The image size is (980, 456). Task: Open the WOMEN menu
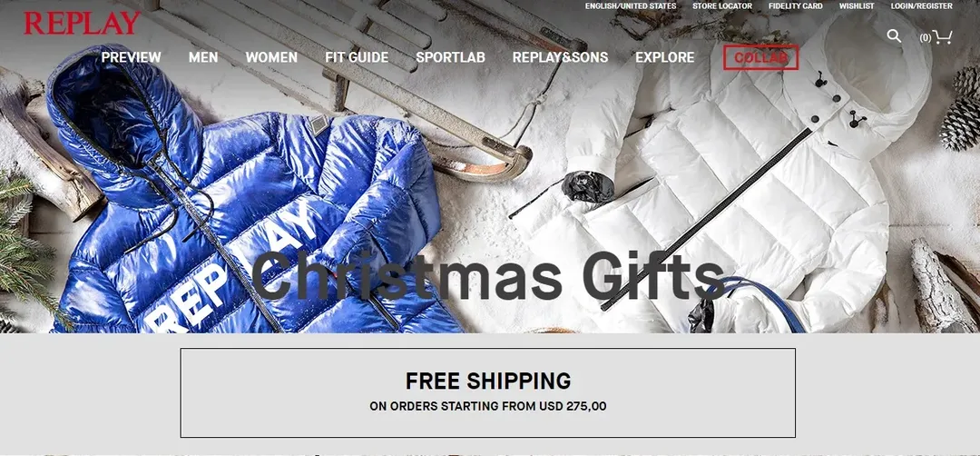[x=271, y=57]
